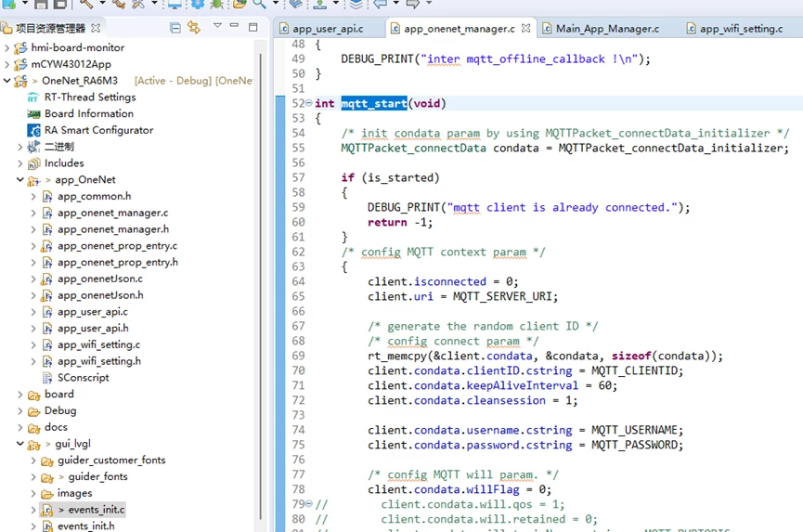Click Link with Editor icon

coord(194,28)
